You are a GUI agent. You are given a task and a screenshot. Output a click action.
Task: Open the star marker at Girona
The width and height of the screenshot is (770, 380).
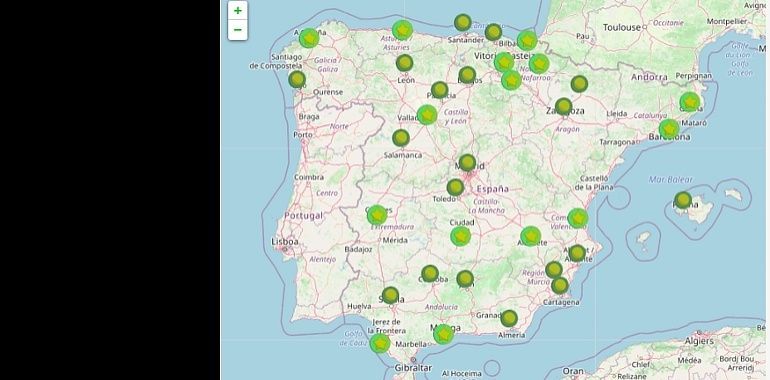[x=690, y=102]
